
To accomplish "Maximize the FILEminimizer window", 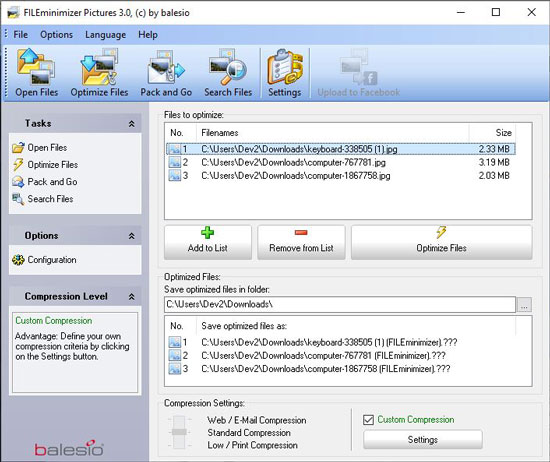I will (496, 12).
